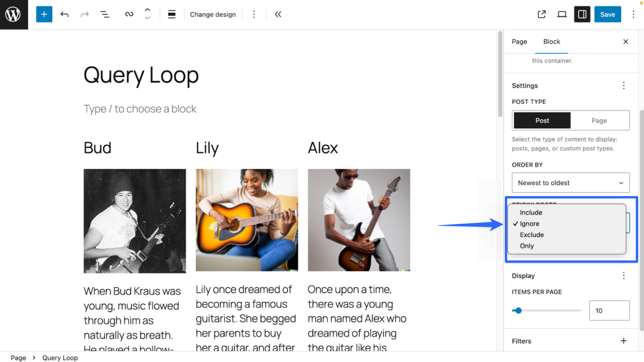Adjust the Items Per Page slider handle
The image size is (644, 362).
[x=518, y=310]
